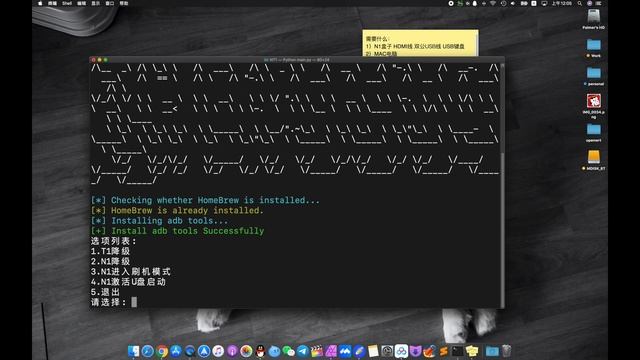
Task: Open WeChat from the Dock
Action: (289, 351)
